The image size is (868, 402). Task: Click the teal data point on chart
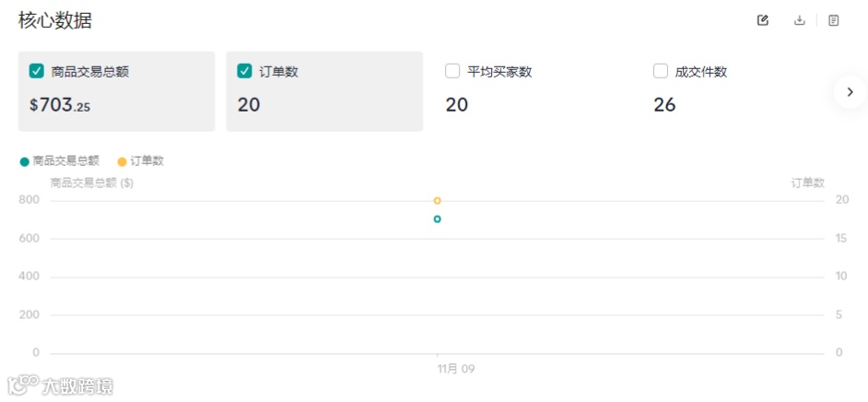pos(437,219)
